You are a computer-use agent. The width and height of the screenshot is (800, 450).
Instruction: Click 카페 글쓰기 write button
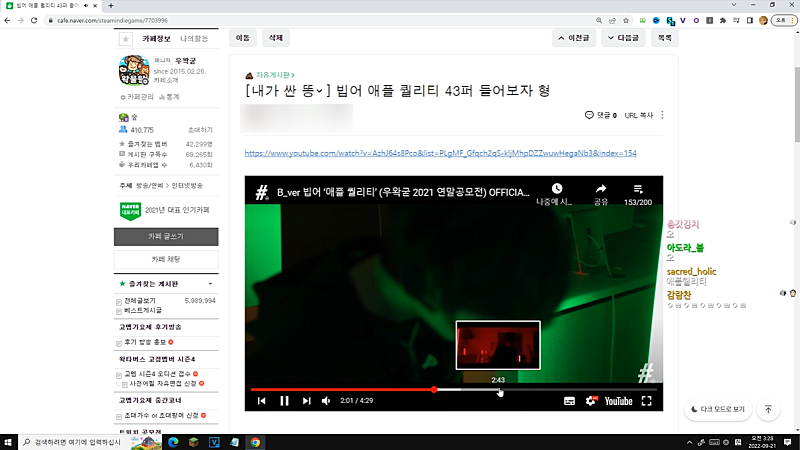tap(166, 237)
